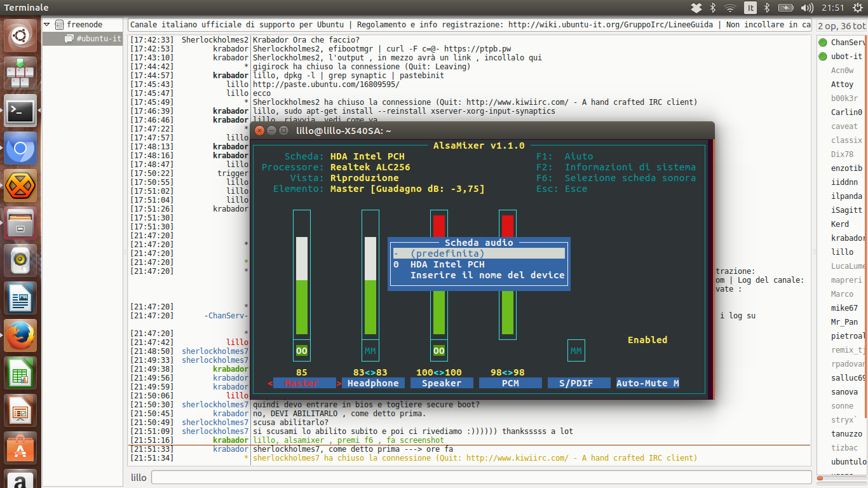Click 'F2: Informazioni di sistema' hint
Screen dimensions: 868x488
coord(616,167)
